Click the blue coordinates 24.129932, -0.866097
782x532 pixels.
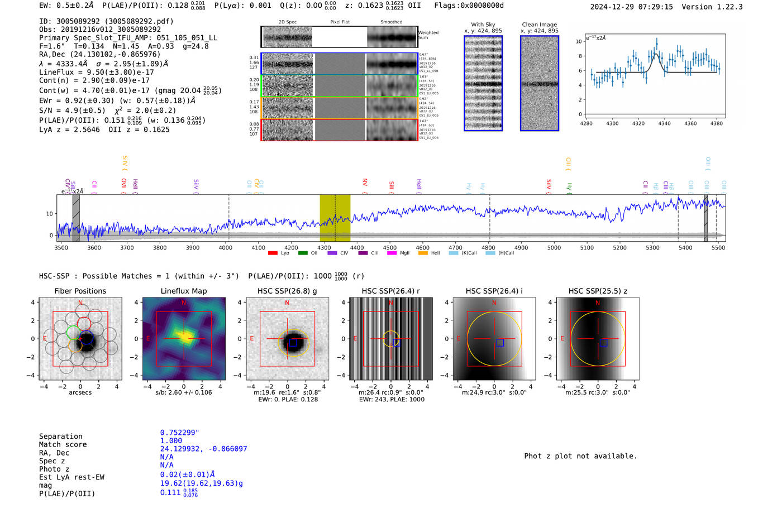click(203, 449)
